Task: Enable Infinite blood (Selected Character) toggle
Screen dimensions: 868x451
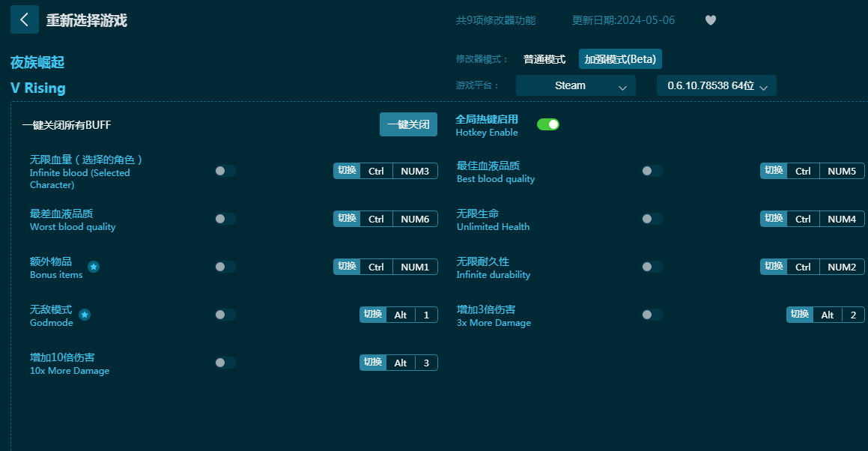Action: pyautogui.click(x=225, y=172)
